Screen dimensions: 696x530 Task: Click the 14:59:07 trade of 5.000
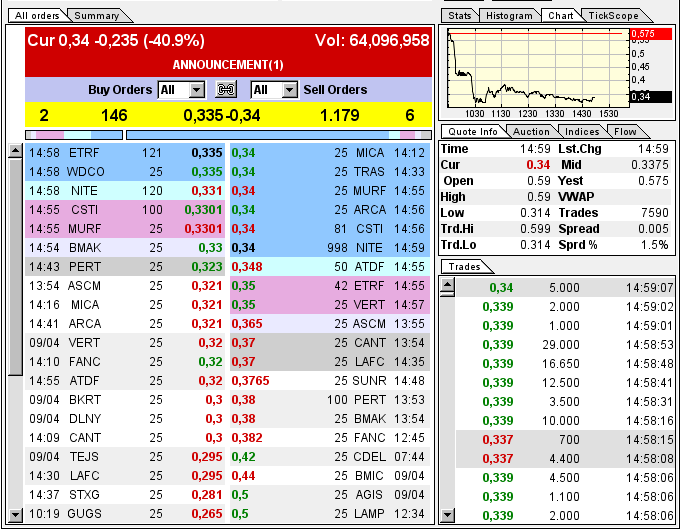click(565, 288)
